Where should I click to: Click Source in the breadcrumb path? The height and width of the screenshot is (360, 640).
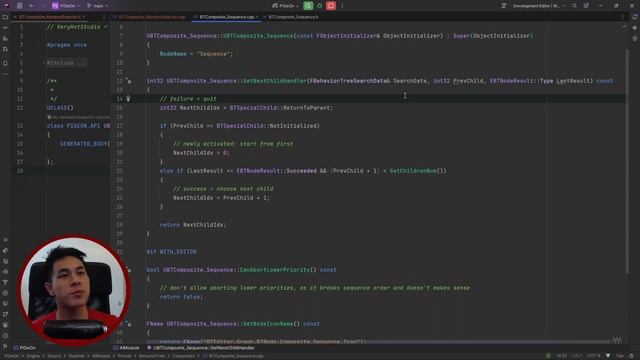point(54,356)
